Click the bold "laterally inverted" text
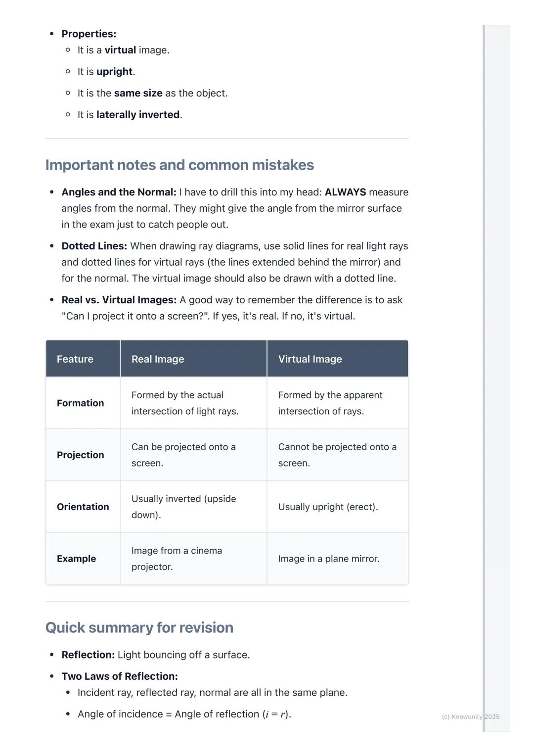This screenshot has width=534, height=756. coord(138,115)
